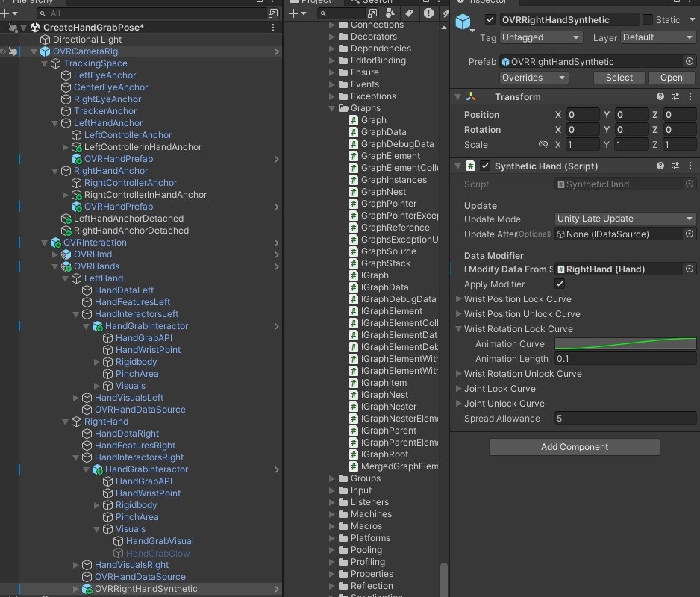Open Transform presets icon
The height and width of the screenshot is (597, 700).
675,96
